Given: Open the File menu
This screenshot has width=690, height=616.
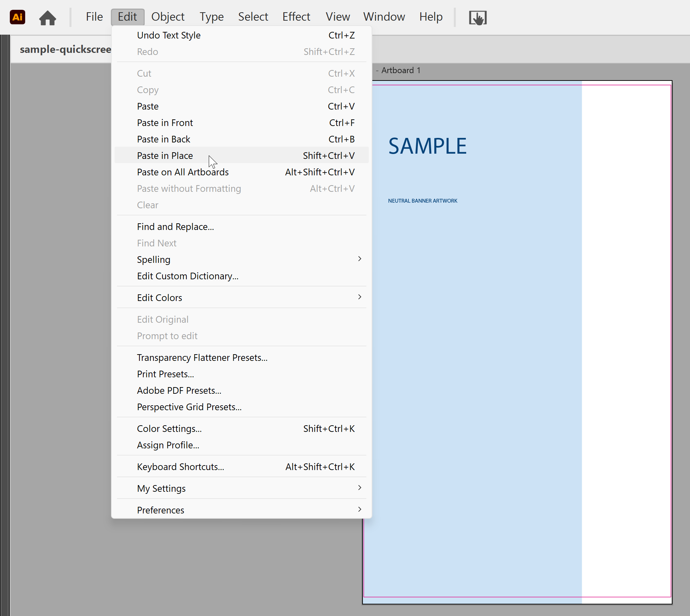Looking at the screenshot, I should (x=94, y=17).
